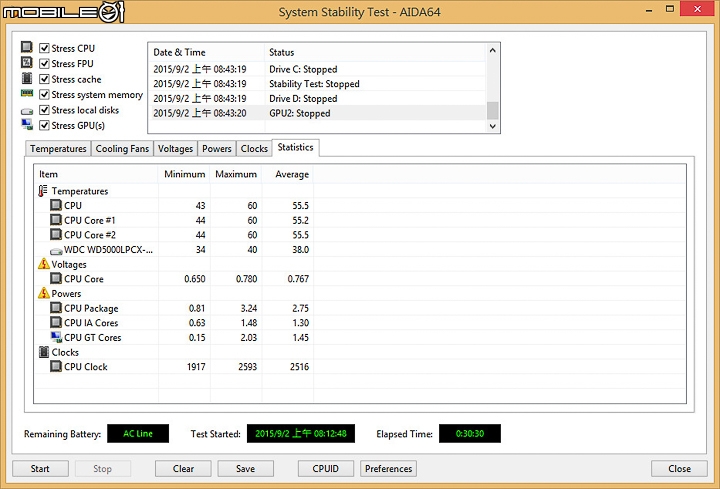The width and height of the screenshot is (720, 489).
Task: Click the CPU Package maximum value 3.24
Action: pyautogui.click(x=249, y=308)
